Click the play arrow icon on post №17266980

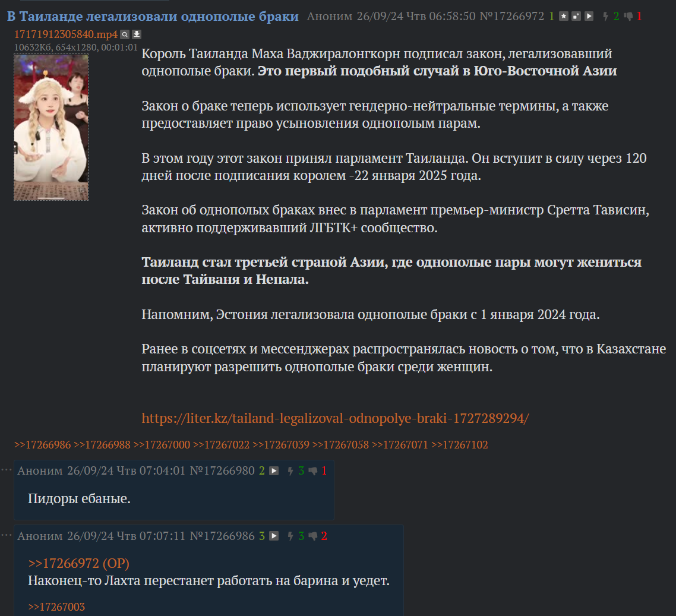tap(274, 470)
